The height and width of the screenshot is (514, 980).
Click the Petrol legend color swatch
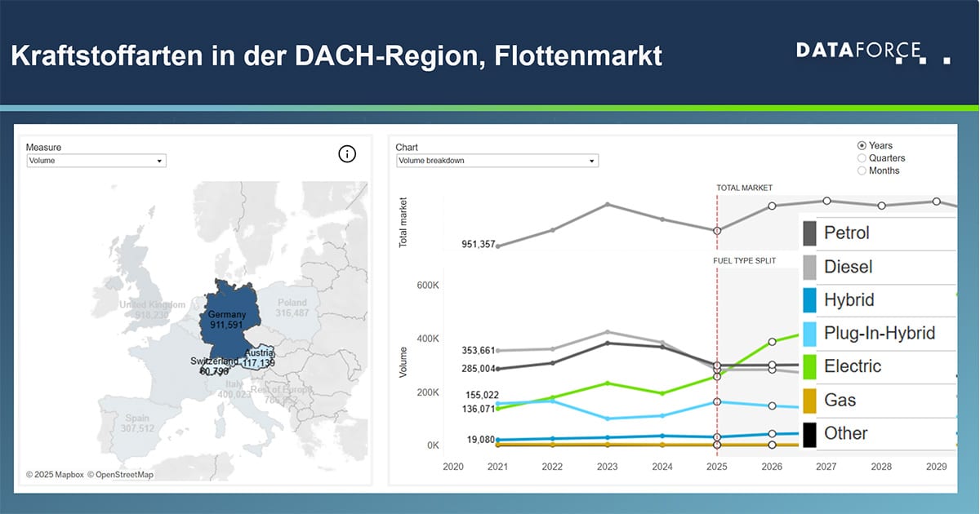pyautogui.click(x=809, y=233)
